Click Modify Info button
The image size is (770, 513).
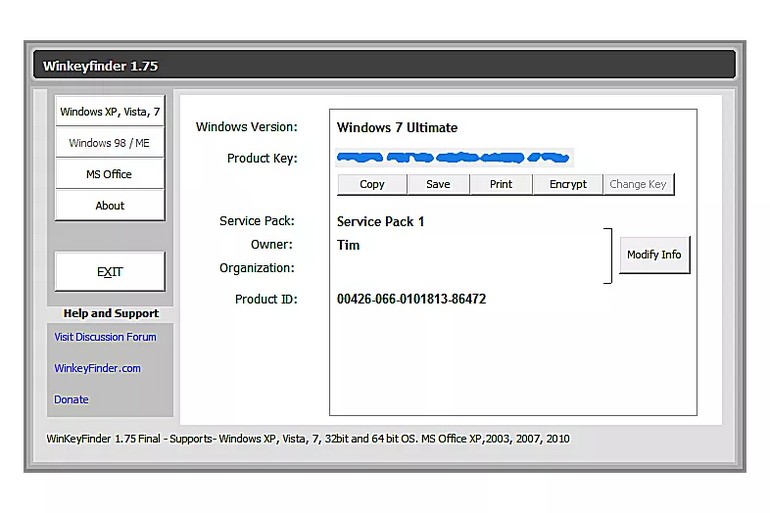click(x=654, y=255)
